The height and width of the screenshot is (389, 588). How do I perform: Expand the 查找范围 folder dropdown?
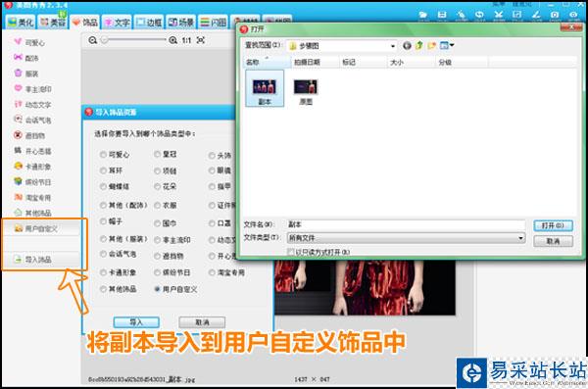click(x=393, y=46)
